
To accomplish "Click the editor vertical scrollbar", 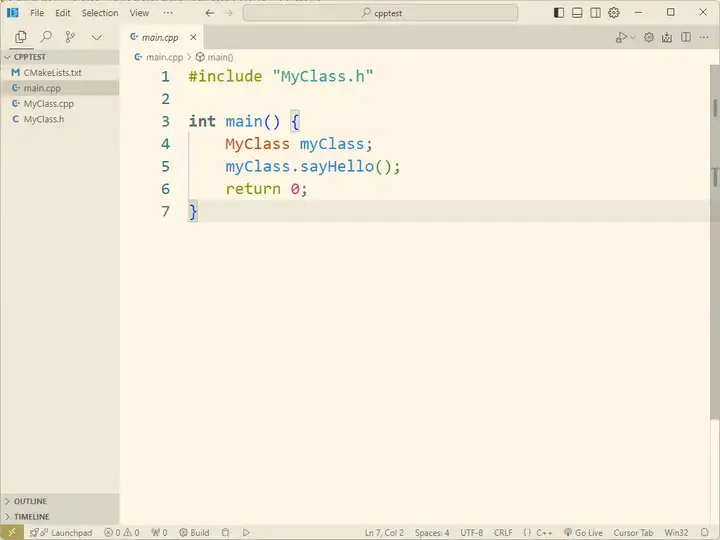I will click(x=714, y=242).
